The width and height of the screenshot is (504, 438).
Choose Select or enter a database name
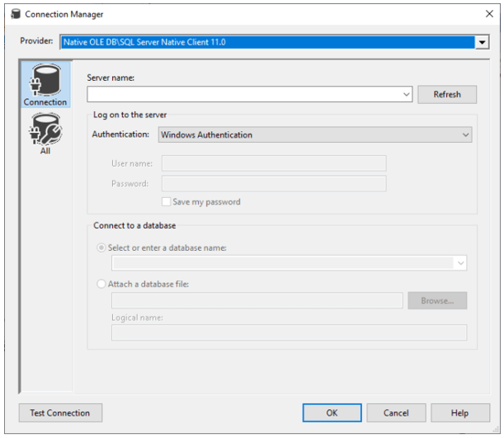pyautogui.click(x=102, y=247)
